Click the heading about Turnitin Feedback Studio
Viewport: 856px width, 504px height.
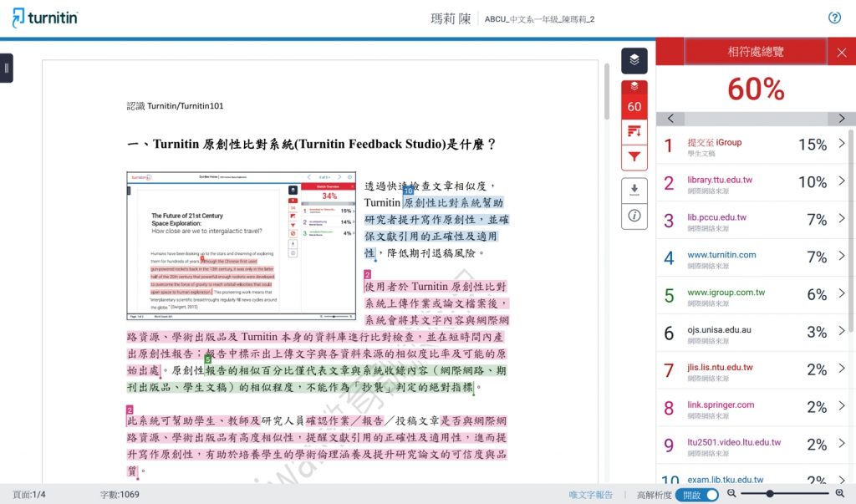tap(311, 144)
